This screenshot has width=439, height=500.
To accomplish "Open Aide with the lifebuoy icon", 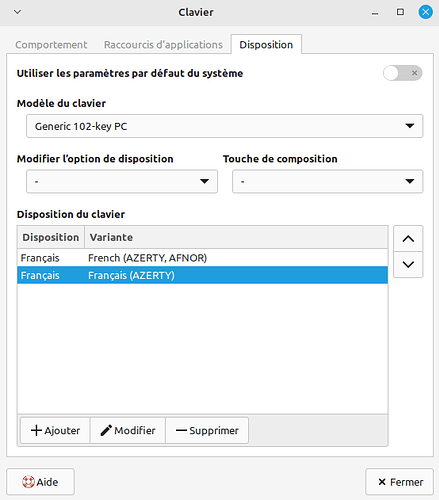I will click(40, 482).
